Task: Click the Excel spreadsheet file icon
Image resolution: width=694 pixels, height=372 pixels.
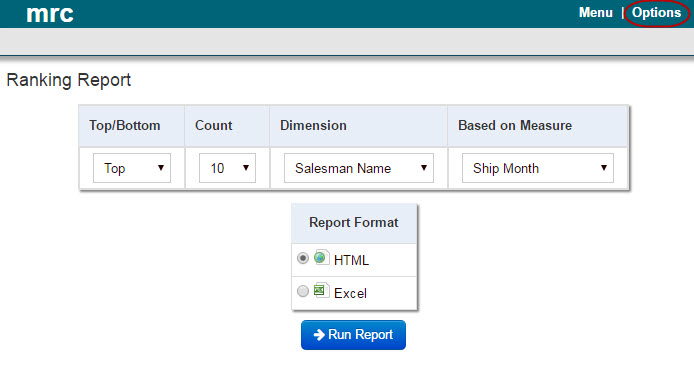Action: (x=321, y=291)
